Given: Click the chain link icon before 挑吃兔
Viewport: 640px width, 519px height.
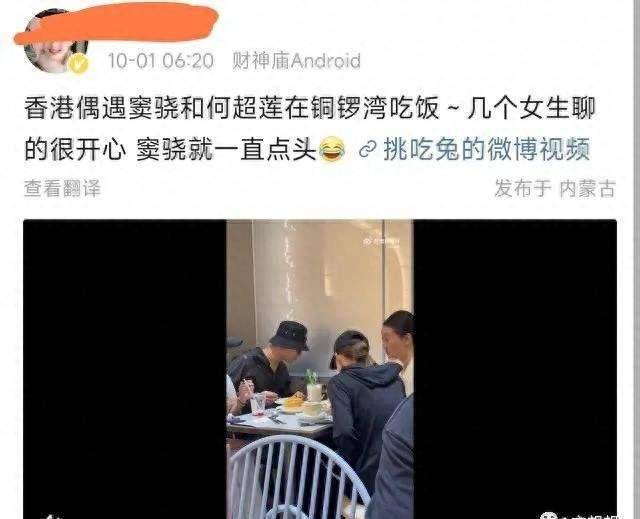Looking at the screenshot, I should [x=367, y=150].
